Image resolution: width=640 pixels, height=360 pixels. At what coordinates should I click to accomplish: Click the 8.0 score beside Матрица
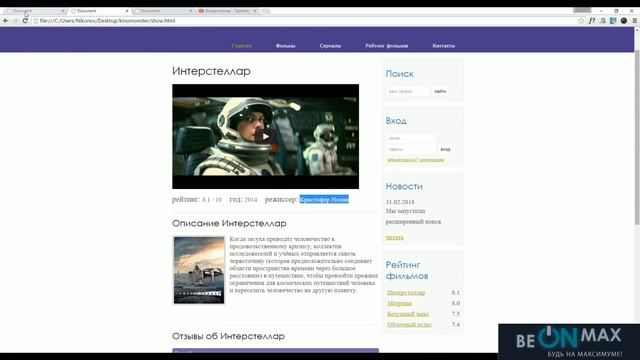(x=456, y=303)
